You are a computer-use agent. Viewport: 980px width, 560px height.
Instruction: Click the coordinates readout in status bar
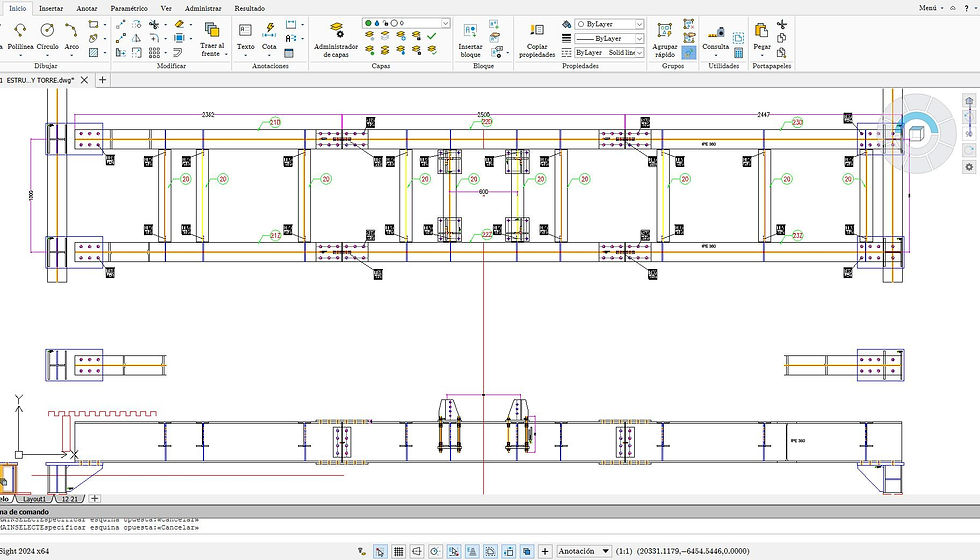[693, 551]
